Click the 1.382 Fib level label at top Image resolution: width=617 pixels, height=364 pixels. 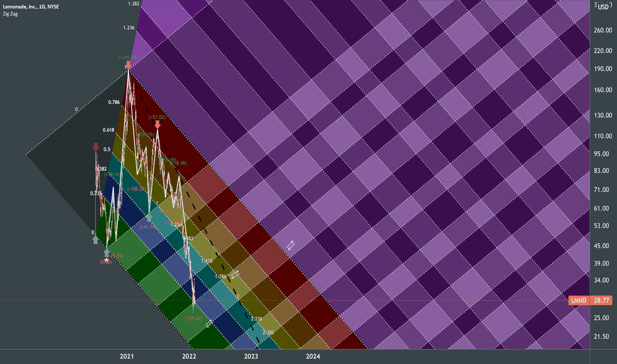click(134, 3)
